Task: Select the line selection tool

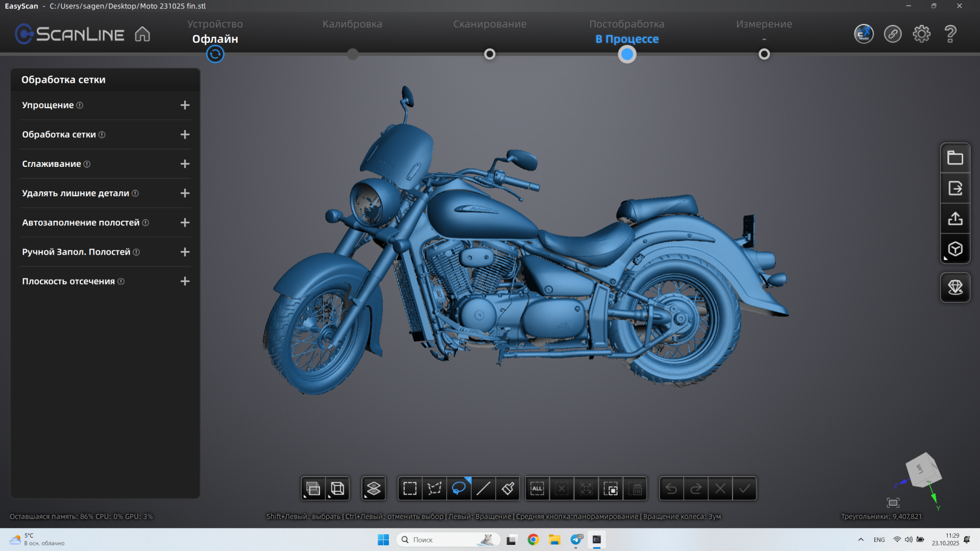Action: tap(483, 489)
